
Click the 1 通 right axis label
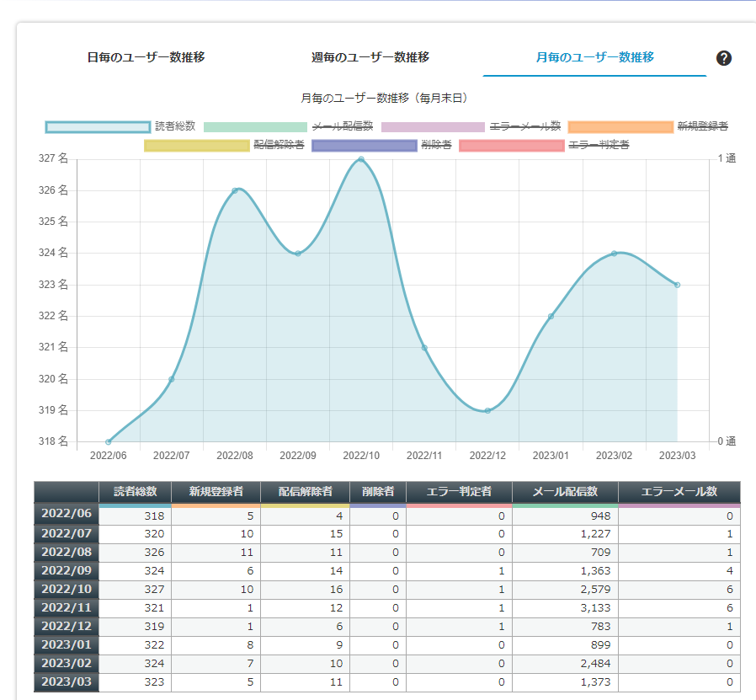(x=727, y=158)
